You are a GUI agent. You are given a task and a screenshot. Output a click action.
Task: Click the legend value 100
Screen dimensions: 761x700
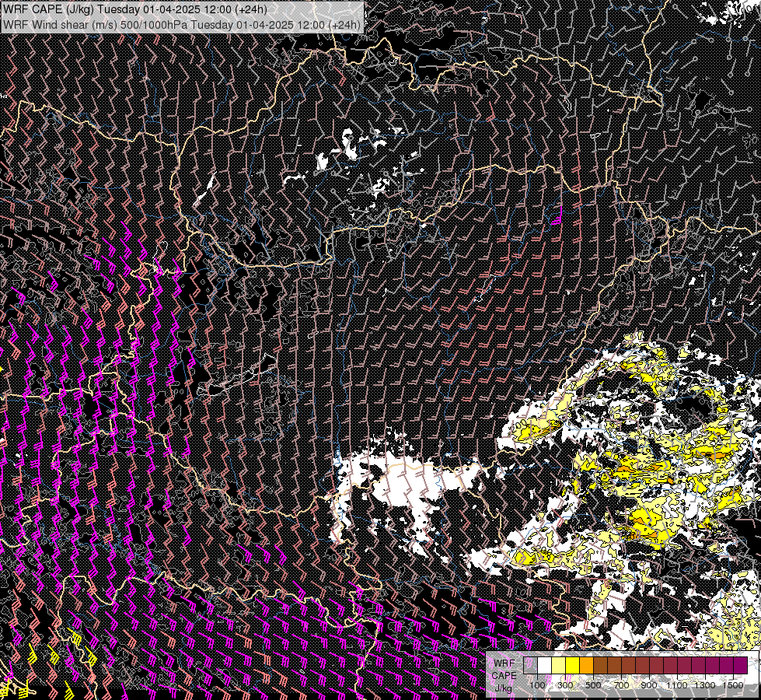click(537, 685)
